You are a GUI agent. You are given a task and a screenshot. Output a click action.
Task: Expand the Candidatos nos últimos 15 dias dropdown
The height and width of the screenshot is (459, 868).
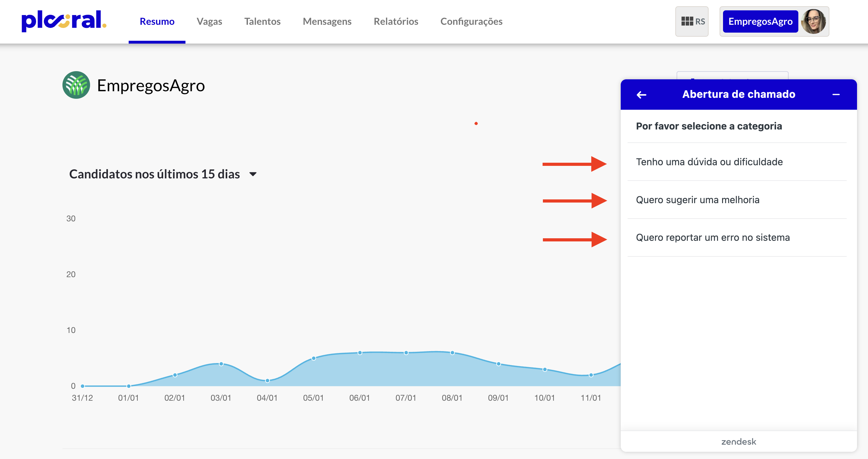(253, 174)
